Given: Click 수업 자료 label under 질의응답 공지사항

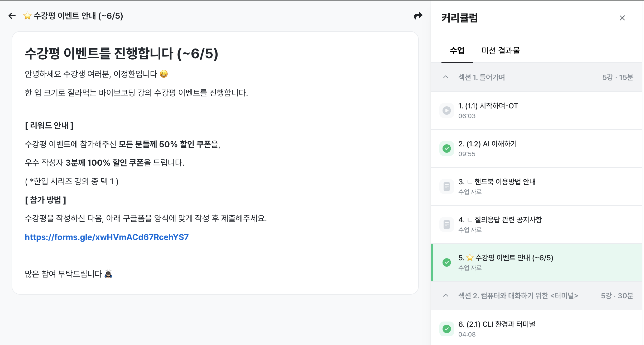Looking at the screenshot, I should pos(470,230).
